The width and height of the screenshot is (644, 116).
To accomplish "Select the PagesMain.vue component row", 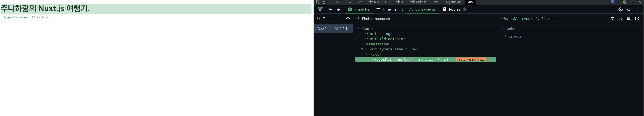I will 425,60.
